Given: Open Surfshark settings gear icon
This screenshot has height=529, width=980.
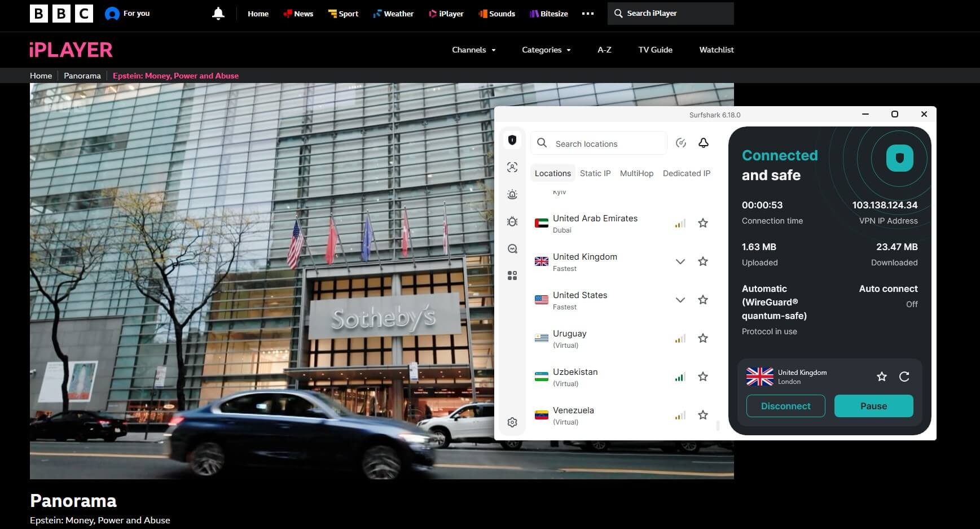Looking at the screenshot, I should point(512,422).
